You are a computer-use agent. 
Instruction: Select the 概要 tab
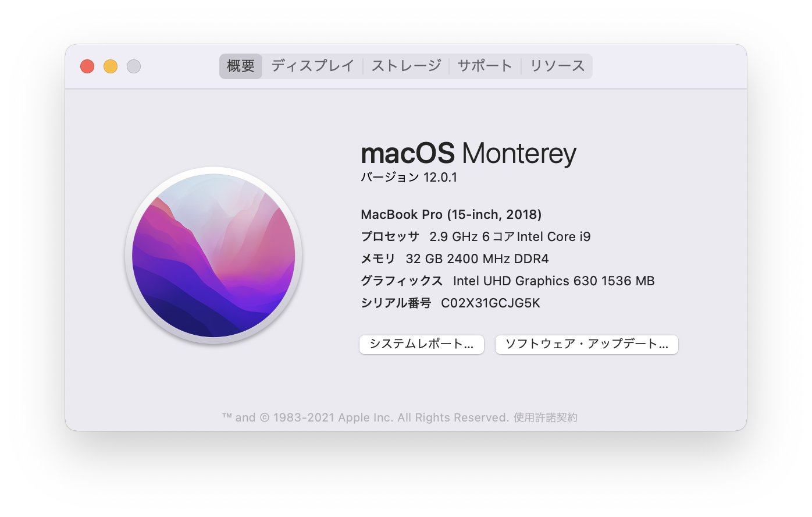pos(241,66)
